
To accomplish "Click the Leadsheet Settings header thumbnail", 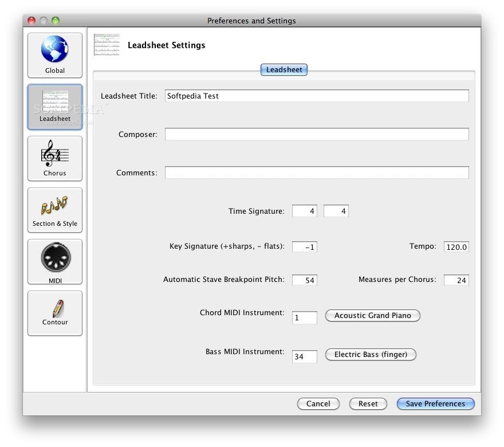I will (107, 45).
